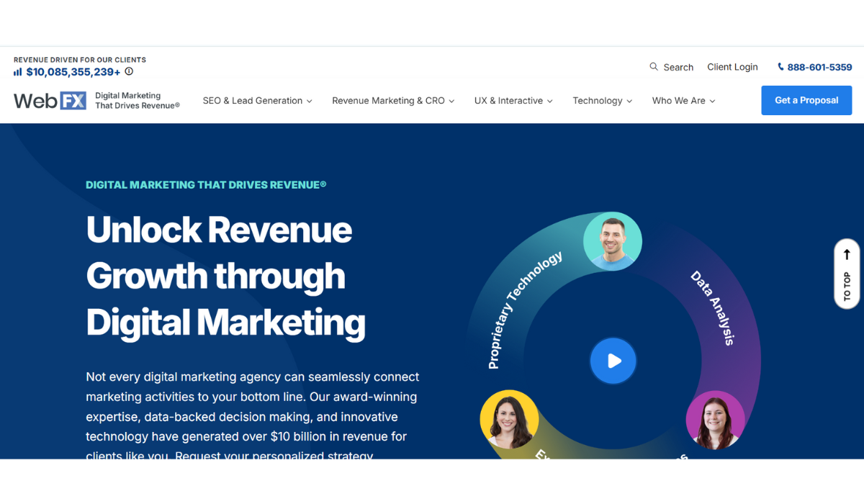
Task: Expand SEO & Lead Generation menu
Action: click(x=257, y=101)
